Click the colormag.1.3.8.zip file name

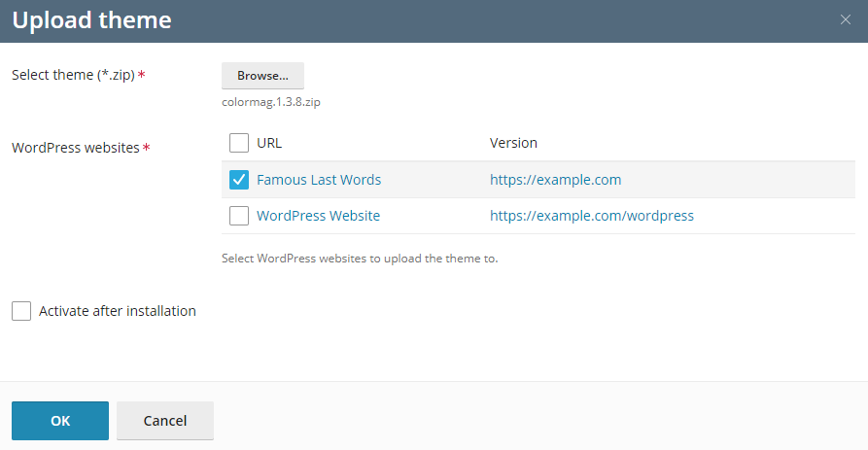tap(271, 101)
